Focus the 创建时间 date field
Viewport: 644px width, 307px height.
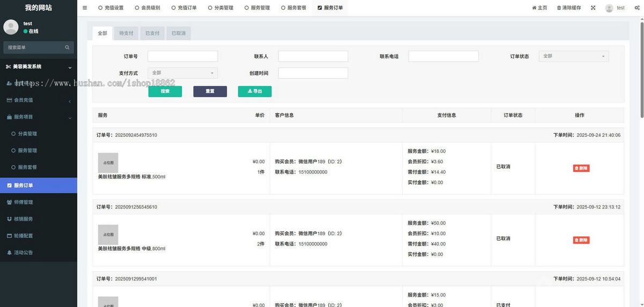coord(313,73)
